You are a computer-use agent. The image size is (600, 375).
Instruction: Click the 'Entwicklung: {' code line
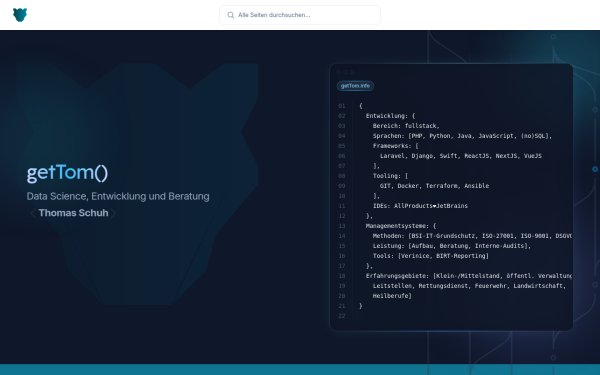tap(390, 116)
